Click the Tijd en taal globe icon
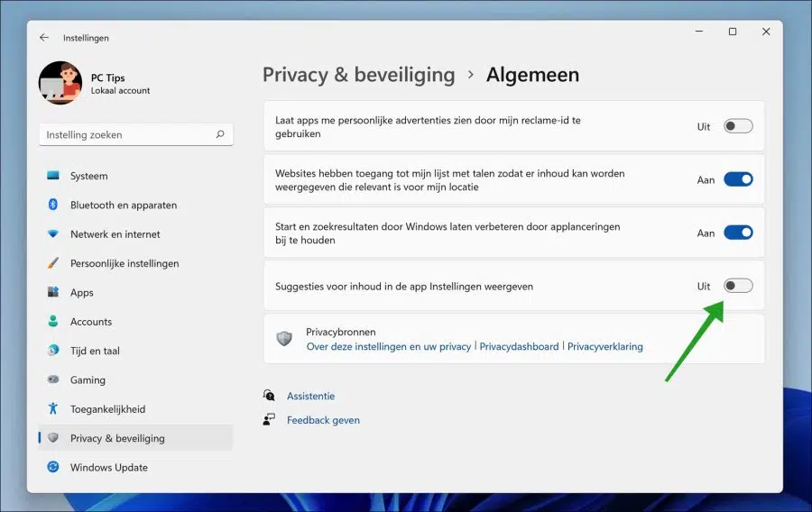The width and height of the screenshot is (812, 512). [53, 351]
